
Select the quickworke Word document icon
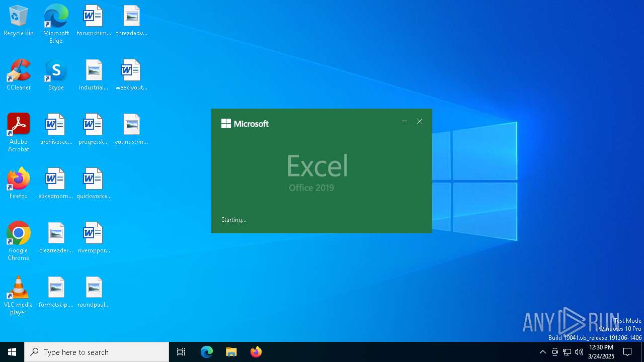pos(94,184)
